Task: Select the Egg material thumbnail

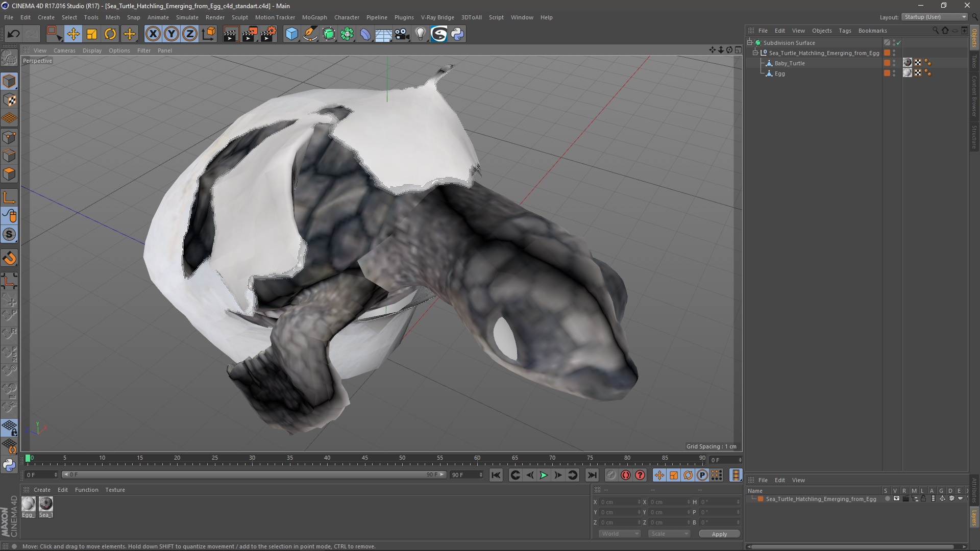Action: pos(28,504)
